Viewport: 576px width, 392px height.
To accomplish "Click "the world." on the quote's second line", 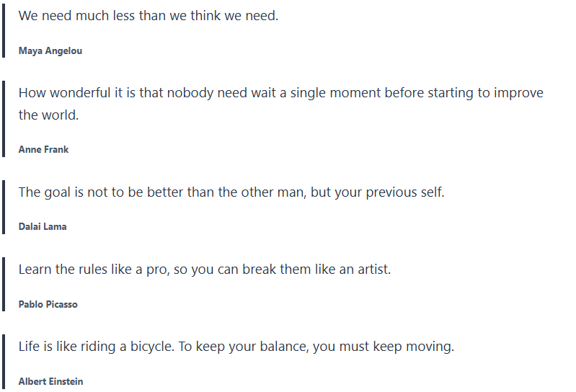I will coord(48,115).
